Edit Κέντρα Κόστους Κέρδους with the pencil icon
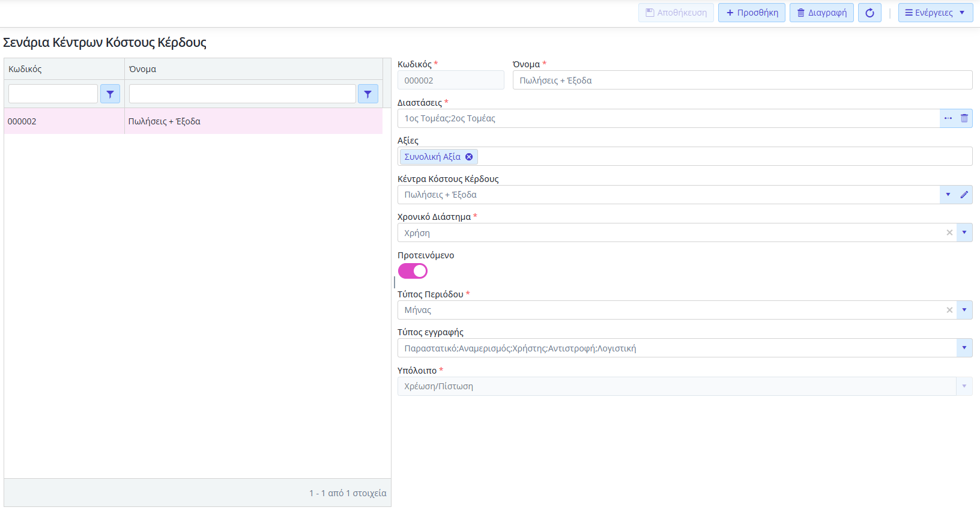Image resolution: width=980 pixels, height=513 pixels. pos(964,195)
